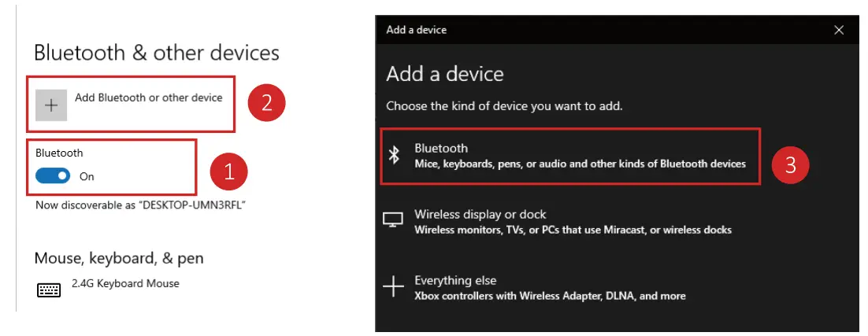
Task: Click the red number 3 badge
Action: (x=791, y=164)
